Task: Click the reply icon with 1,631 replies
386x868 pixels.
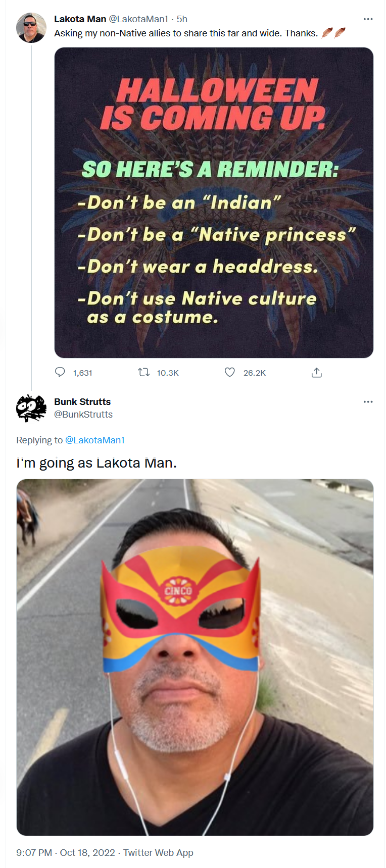Action: pyautogui.click(x=60, y=372)
